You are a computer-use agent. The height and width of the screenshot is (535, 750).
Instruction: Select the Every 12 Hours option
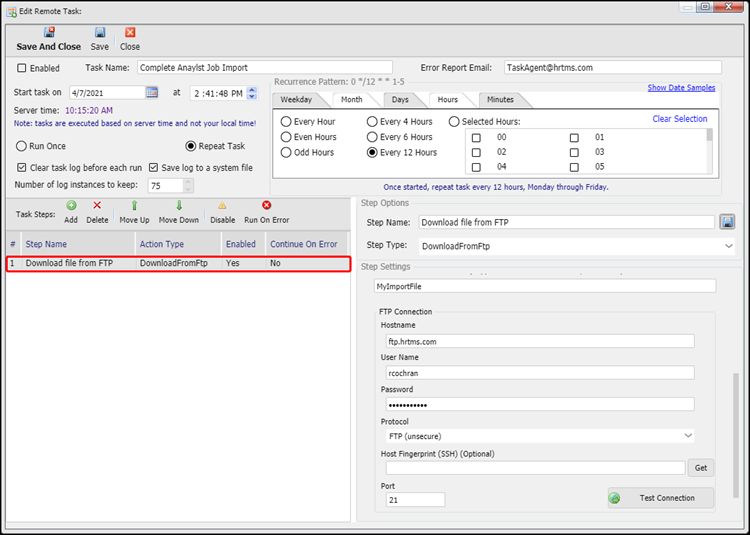click(372, 153)
